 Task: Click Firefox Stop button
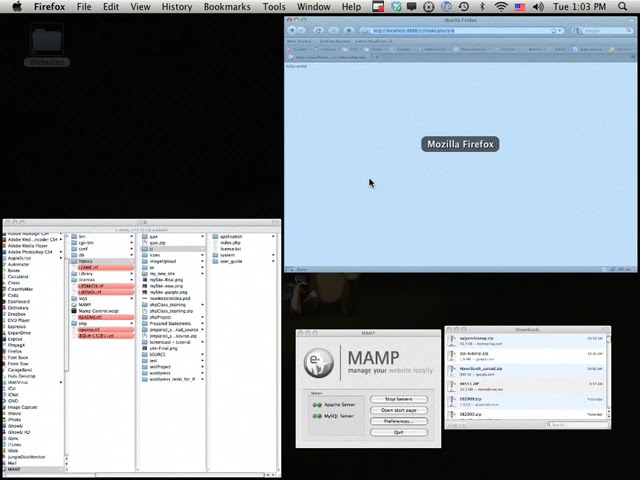(x=333, y=30)
